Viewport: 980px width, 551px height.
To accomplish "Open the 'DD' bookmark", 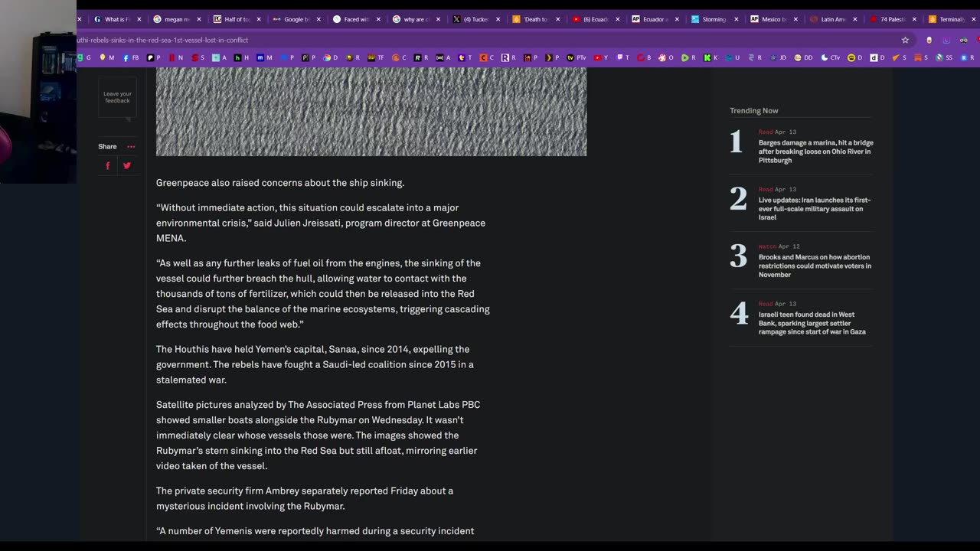I will coord(803,57).
